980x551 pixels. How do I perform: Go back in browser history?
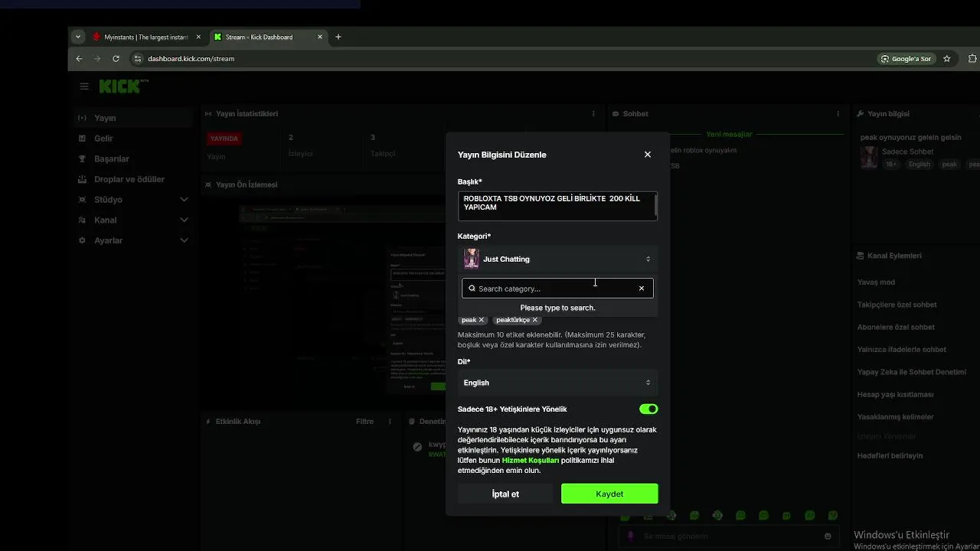pyautogui.click(x=79, y=59)
